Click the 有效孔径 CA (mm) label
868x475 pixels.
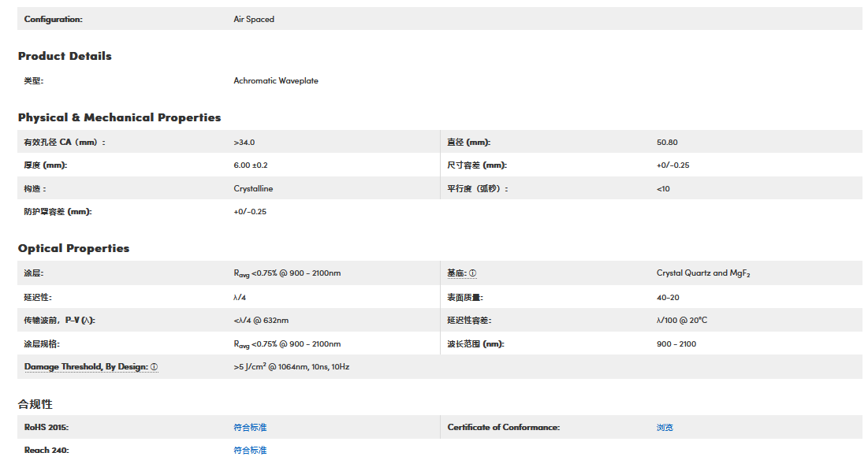pos(65,142)
